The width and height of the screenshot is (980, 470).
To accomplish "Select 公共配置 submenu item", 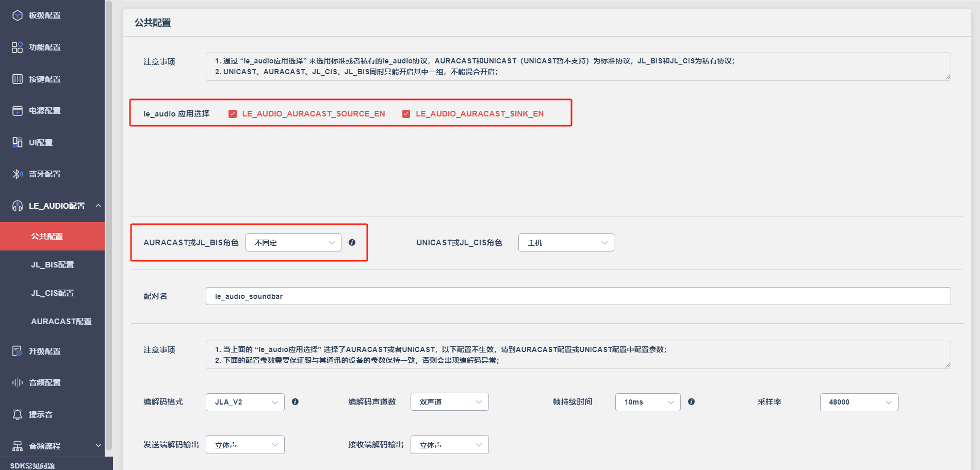I will 52,236.
